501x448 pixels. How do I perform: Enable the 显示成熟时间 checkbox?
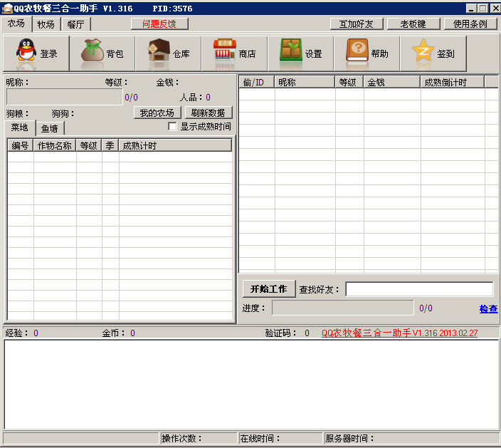172,126
